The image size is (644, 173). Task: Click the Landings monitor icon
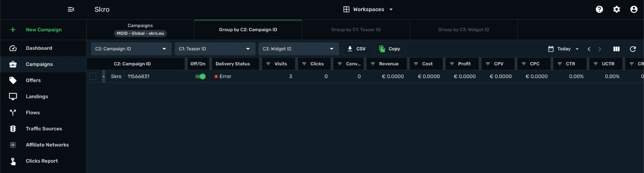point(13,97)
